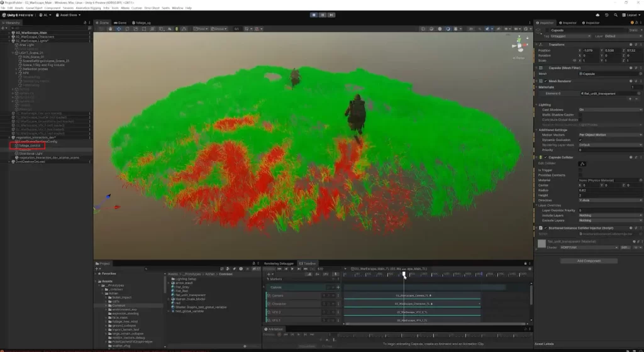The image size is (644, 352).
Task: Open the collider Direction dropdown
Action: [609, 200]
